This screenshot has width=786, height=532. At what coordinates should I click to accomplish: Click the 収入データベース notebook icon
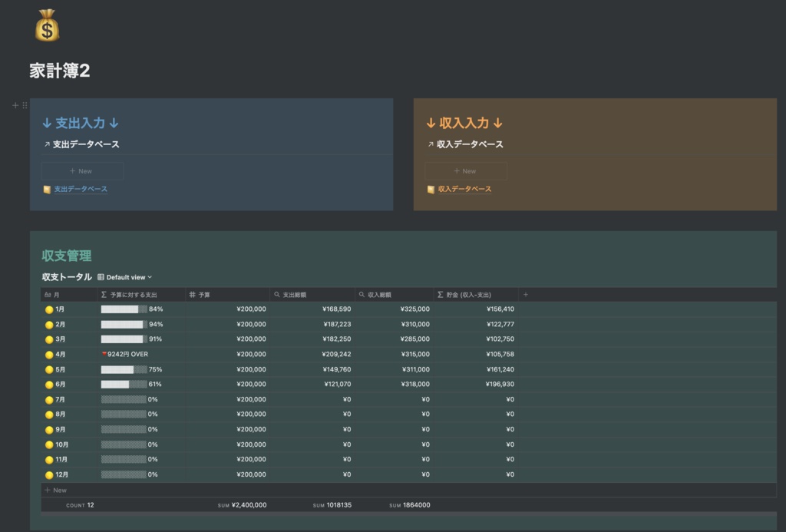(431, 190)
